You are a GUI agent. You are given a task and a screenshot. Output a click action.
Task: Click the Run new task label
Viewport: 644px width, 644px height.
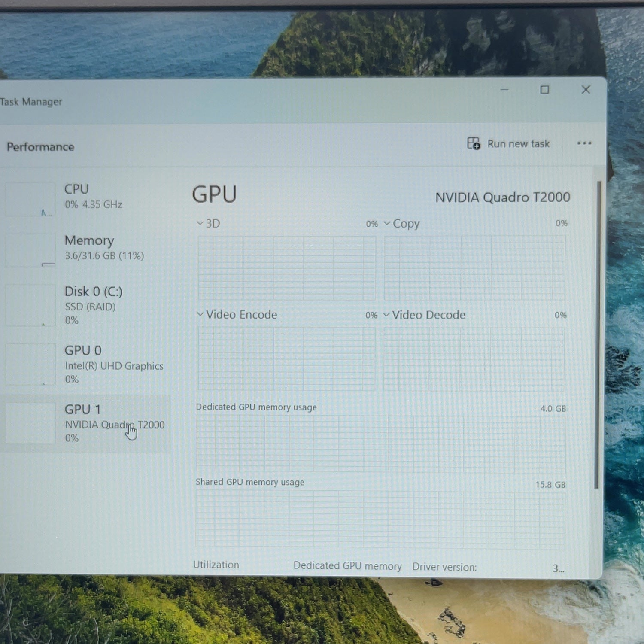(518, 144)
